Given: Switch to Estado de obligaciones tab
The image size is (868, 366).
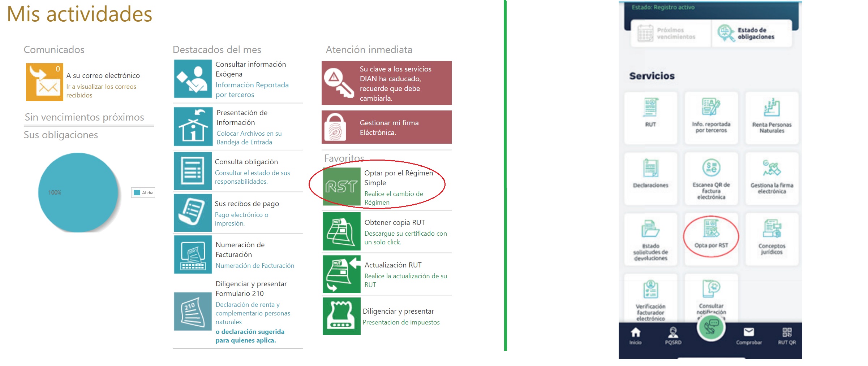Looking at the screenshot, I should (x=752, y=34).
